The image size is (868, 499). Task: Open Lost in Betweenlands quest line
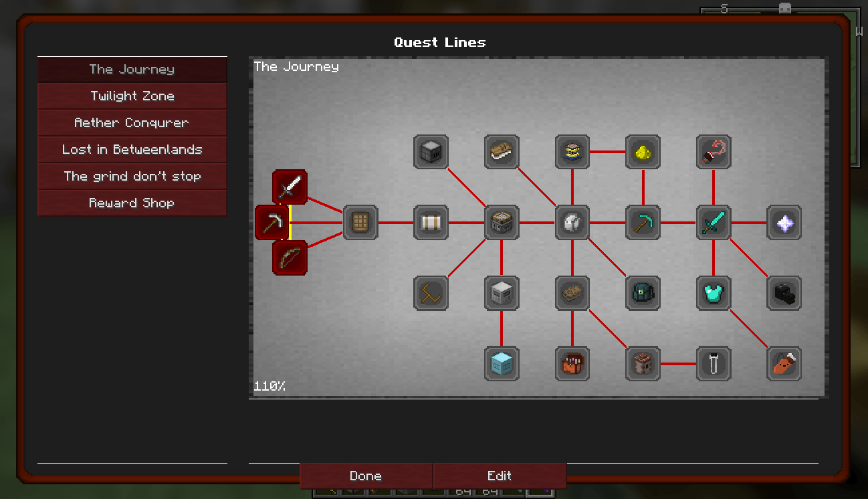tap(132, 150)
